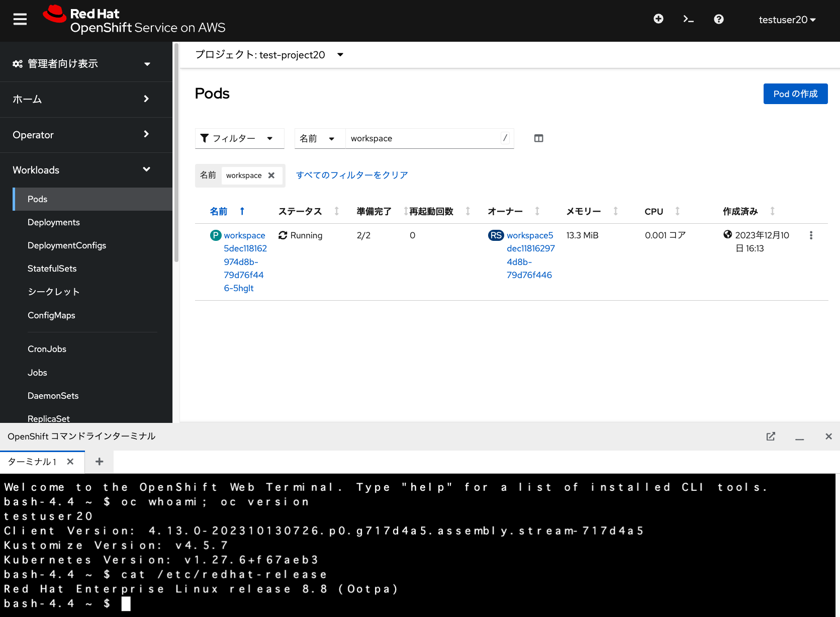Click the Pod の作成 button
Image resolution: width=840 pixels, height=617 pixels.
pyautogui.click(x=795, y=94)
